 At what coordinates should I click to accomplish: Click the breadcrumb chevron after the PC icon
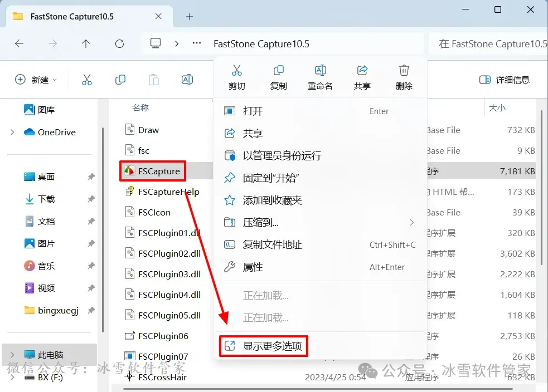tap(177, 43)
